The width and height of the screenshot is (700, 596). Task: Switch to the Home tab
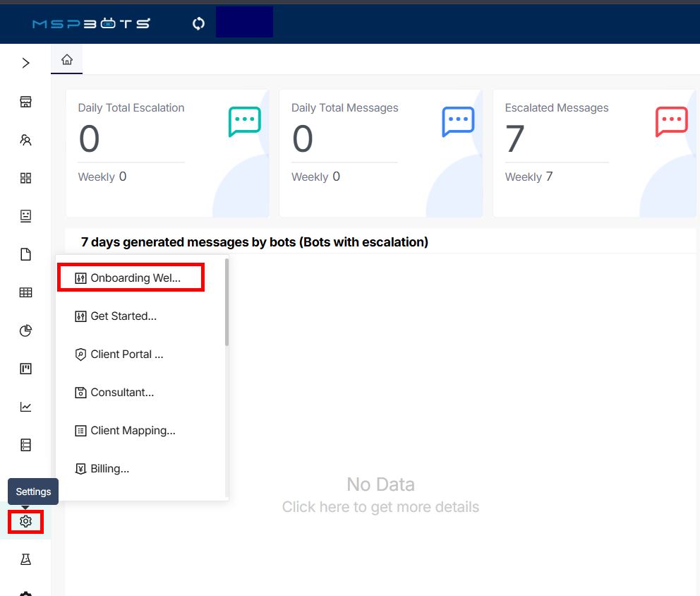coord(66,59)
